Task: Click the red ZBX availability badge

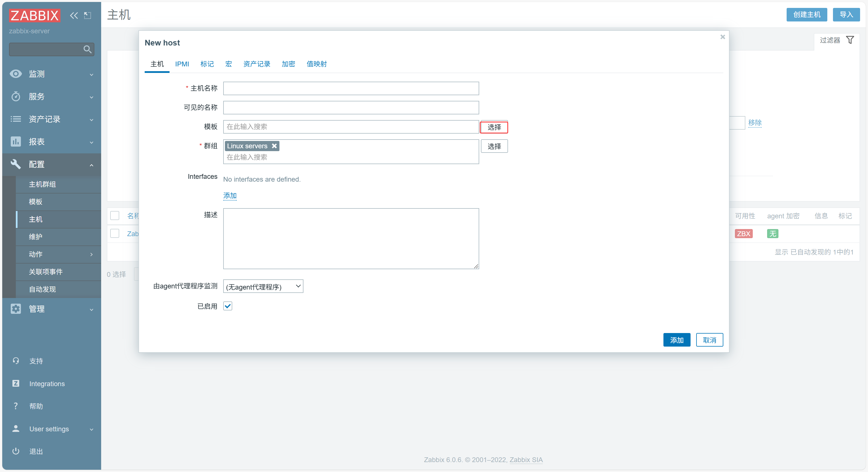Action: (x=743, y=234)
